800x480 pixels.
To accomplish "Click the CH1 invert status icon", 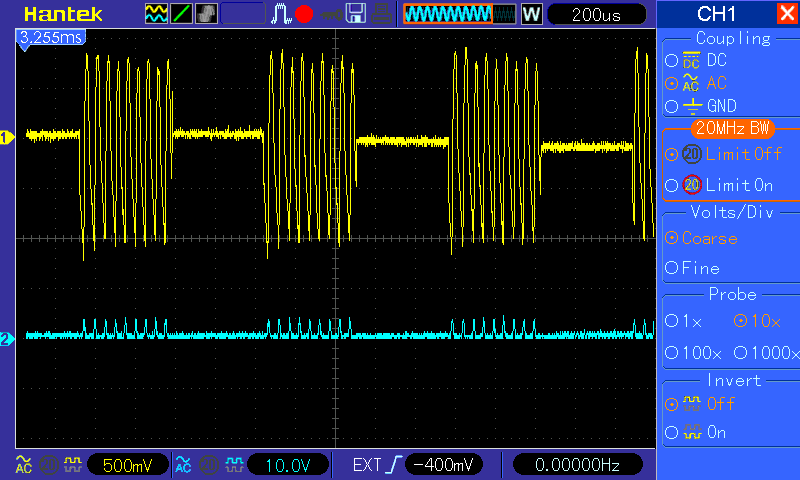I will [73, 464].
